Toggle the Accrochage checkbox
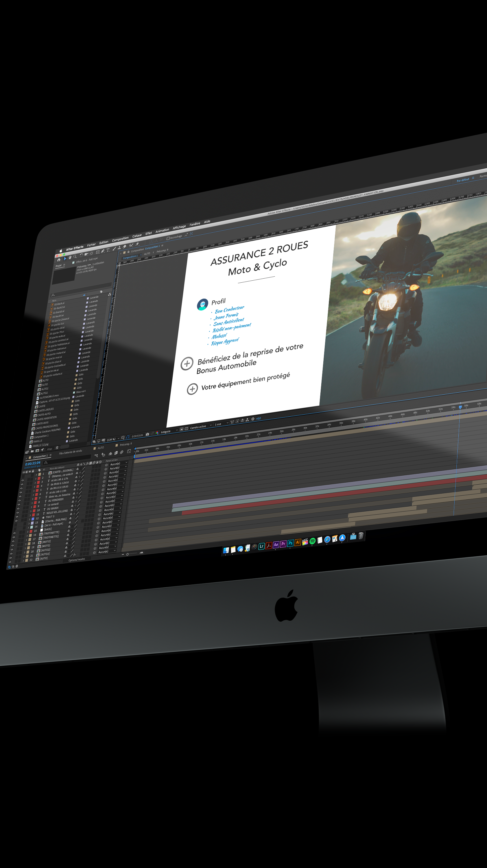This screenshot has width=487, height=868. (x=168, y=238)
